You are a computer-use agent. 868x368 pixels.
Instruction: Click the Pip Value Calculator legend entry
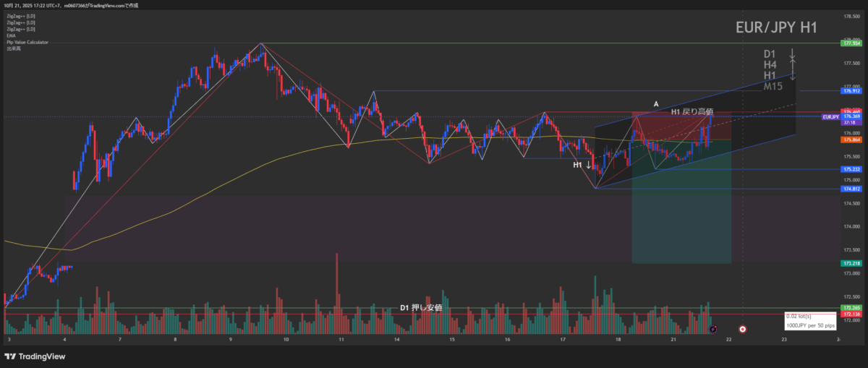click(27, 42)
